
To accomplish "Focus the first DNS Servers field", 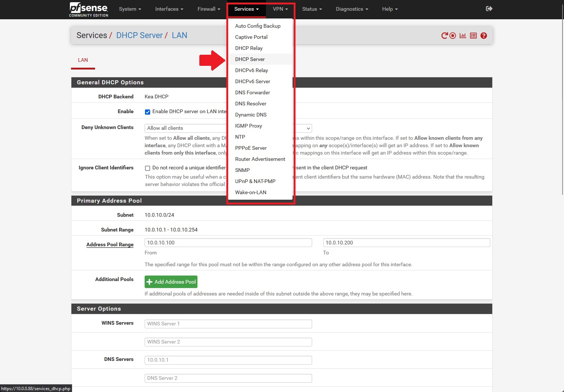I will 228,360.
